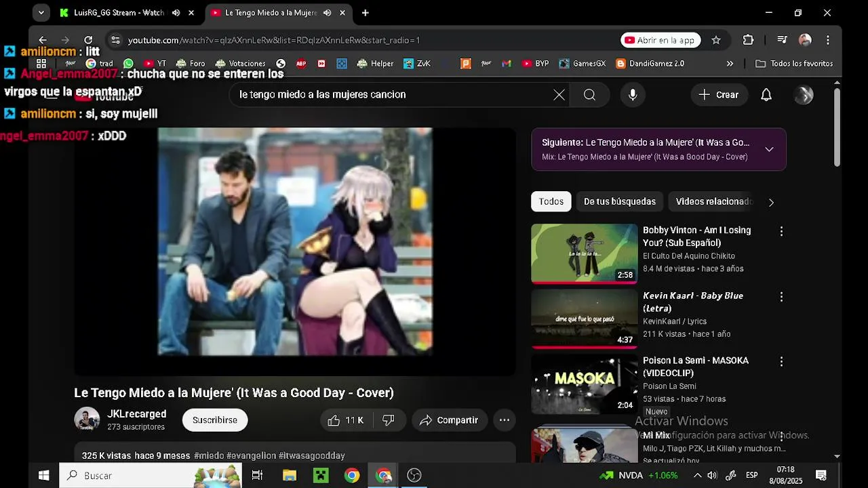
Task: Start voice search with the microphone icon
Action: (x=633, y=95)
